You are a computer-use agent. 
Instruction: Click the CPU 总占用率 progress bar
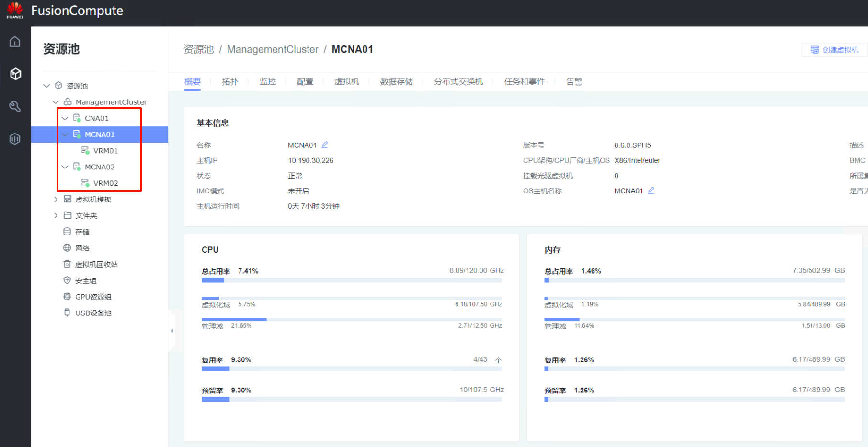[x=352, y=280]
